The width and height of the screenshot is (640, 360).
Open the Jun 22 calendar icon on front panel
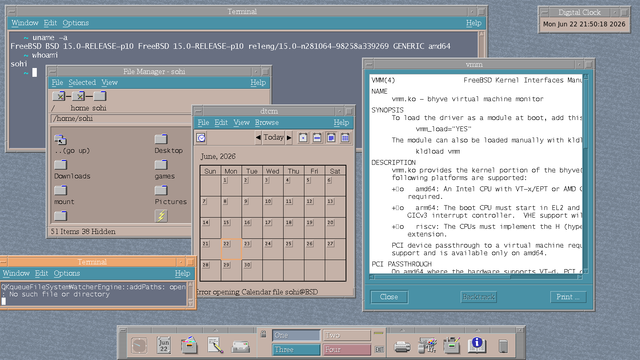click(x=164, y=346)
